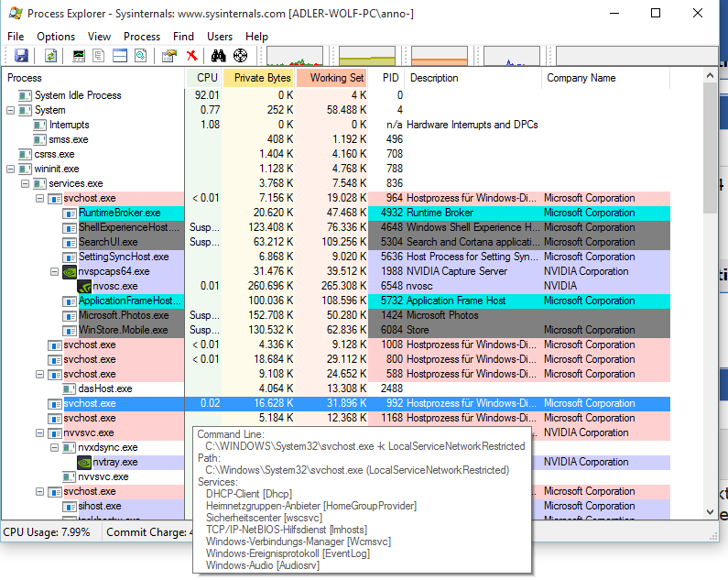
Task: Open the Options menu
Action: pos(56,37)
